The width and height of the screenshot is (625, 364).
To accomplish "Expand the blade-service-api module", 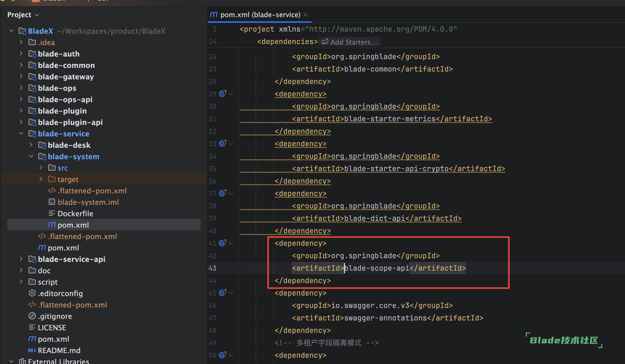I will pyautogui.click(x=21, y=259).
